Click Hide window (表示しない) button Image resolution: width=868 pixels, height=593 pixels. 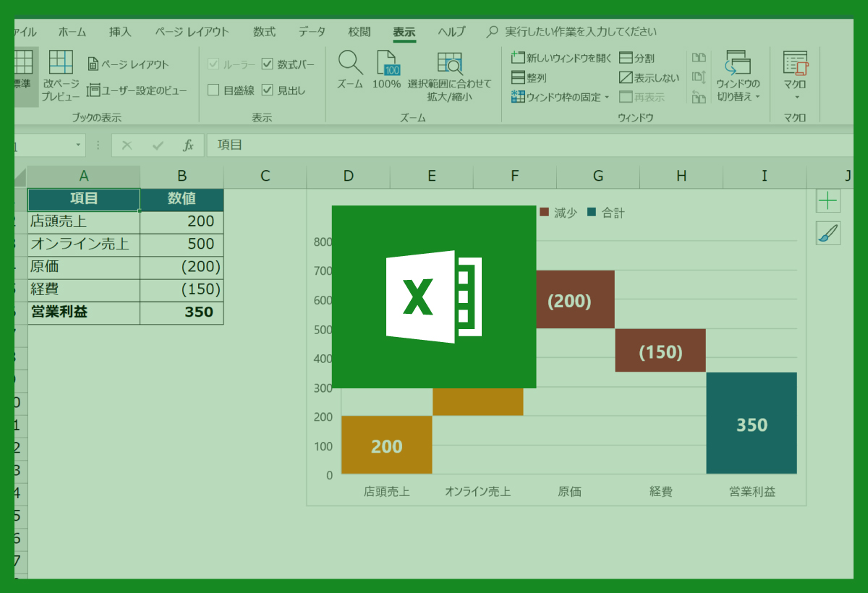(x=649, y=77)
